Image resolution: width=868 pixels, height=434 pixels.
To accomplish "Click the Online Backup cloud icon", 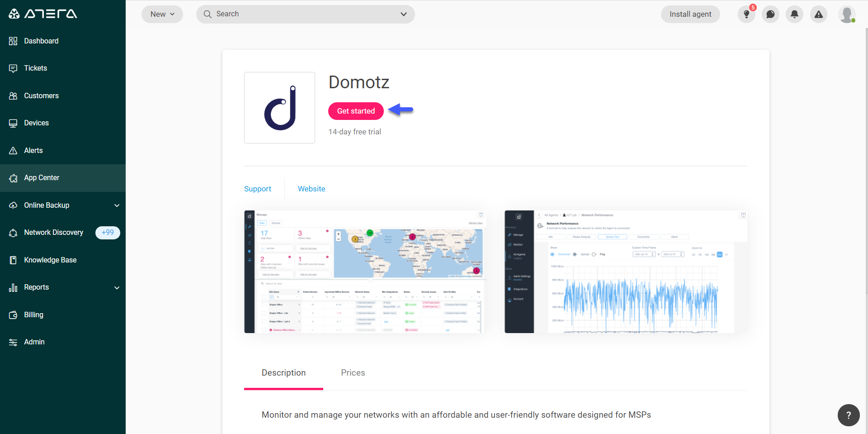I will point(13,205).
